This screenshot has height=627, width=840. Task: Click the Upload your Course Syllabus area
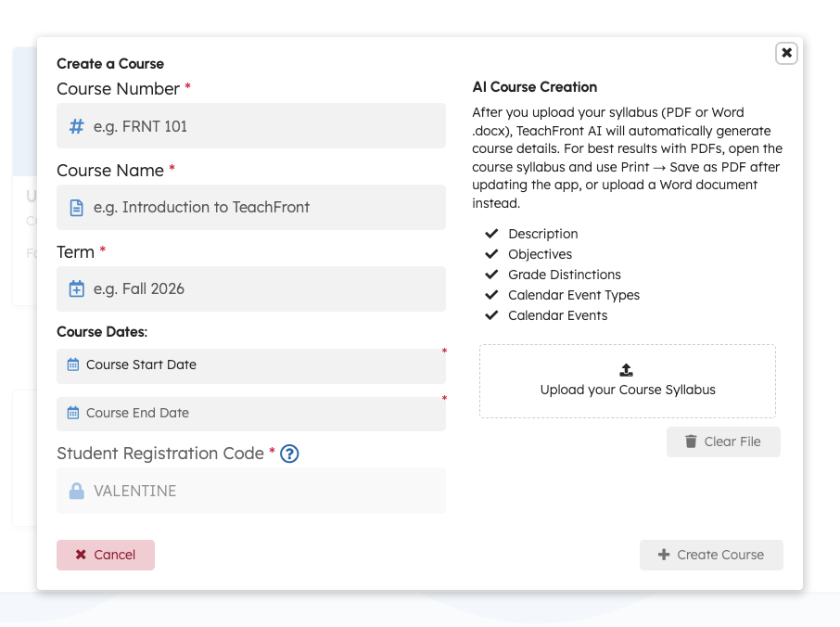coord(628,381)
